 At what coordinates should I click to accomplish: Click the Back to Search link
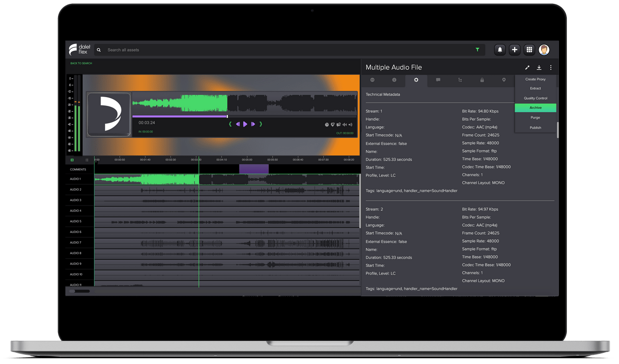click(x=81, y=63)
